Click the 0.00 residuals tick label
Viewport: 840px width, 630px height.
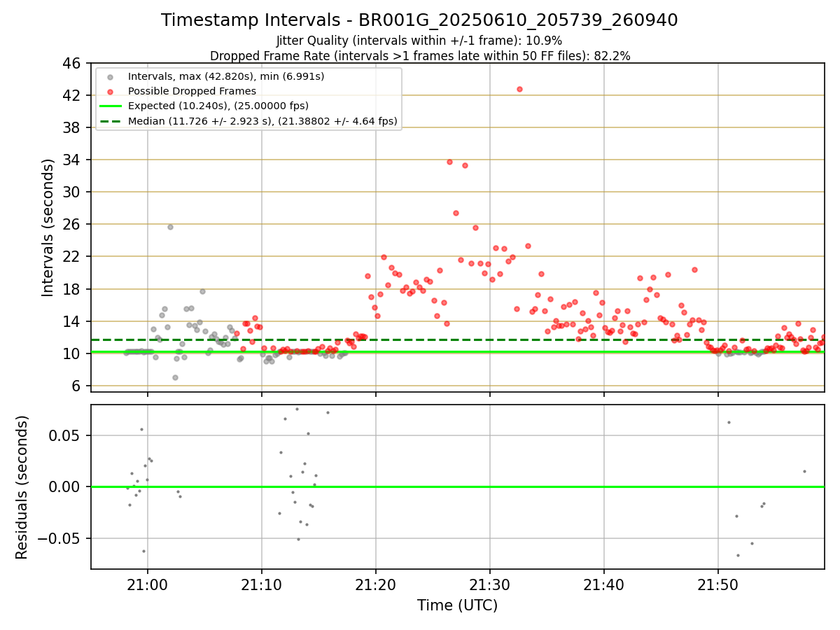coord(66,486)
